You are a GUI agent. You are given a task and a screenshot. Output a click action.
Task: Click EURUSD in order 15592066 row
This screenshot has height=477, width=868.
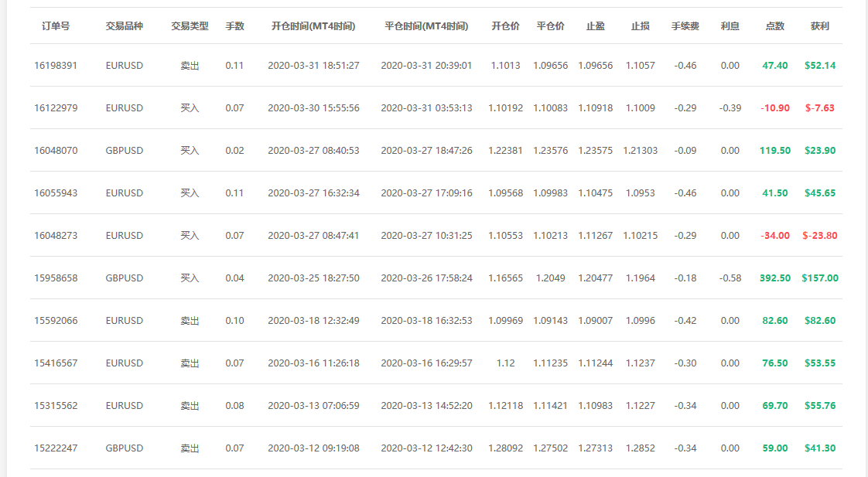pos(124,320)
